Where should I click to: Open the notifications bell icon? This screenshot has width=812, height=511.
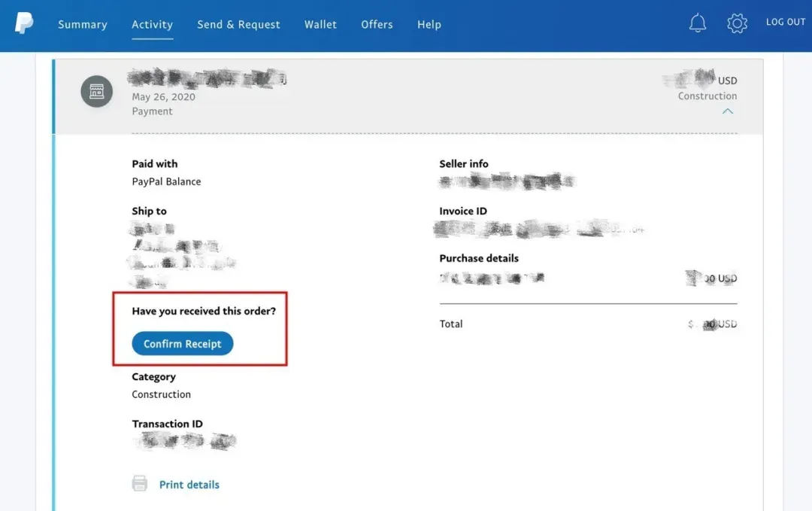698,23
